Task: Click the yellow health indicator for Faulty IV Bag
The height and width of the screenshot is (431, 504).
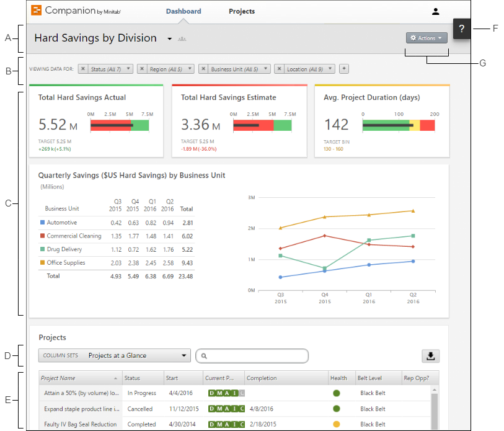Action: (x=337, y=425)
